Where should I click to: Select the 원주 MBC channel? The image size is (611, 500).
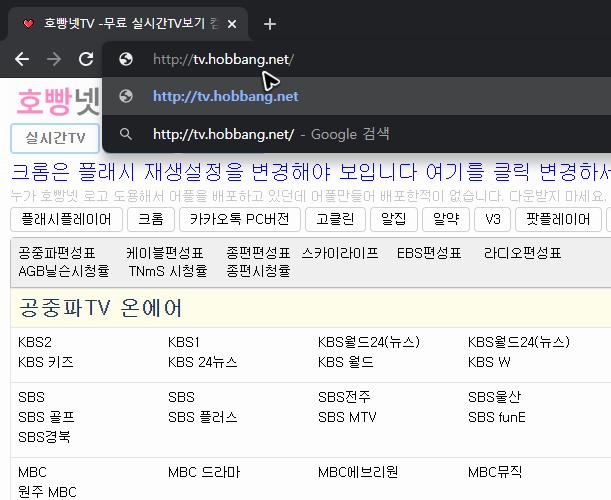click(x=47, y=492)
